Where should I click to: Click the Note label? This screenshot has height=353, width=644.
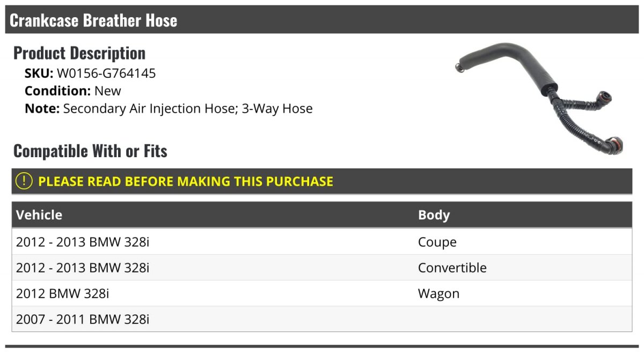42,108
